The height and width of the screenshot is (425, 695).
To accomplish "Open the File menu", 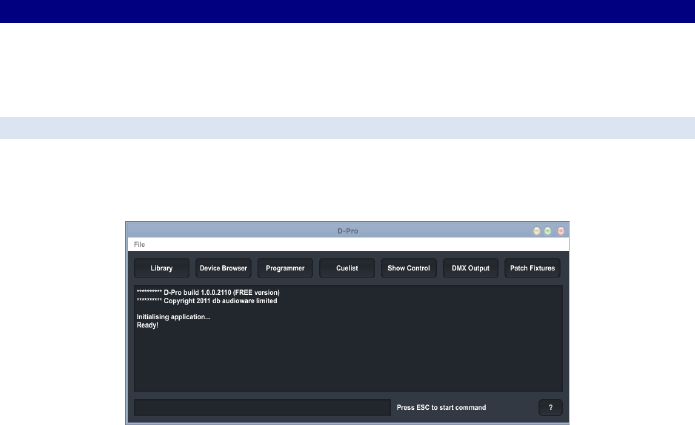I will tap(139, 244).
